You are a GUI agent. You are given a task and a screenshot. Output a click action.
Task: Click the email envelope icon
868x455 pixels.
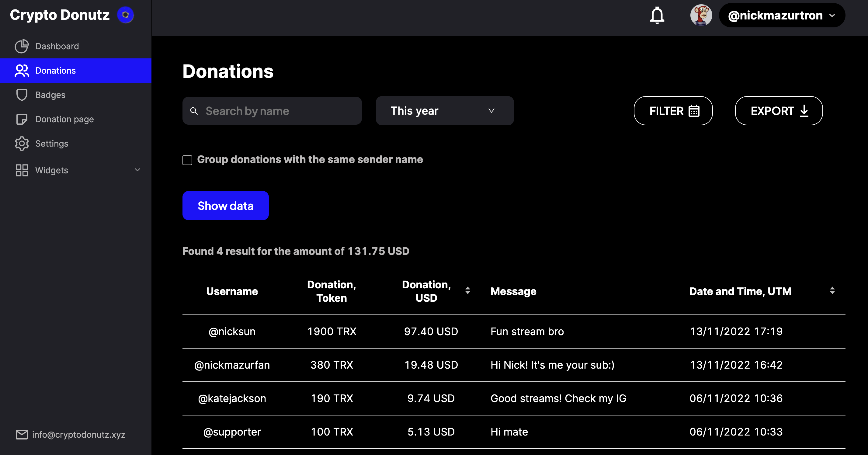22,434
